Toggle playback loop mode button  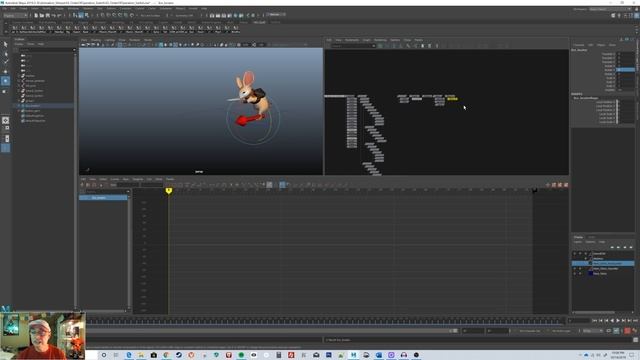[609, 331]
